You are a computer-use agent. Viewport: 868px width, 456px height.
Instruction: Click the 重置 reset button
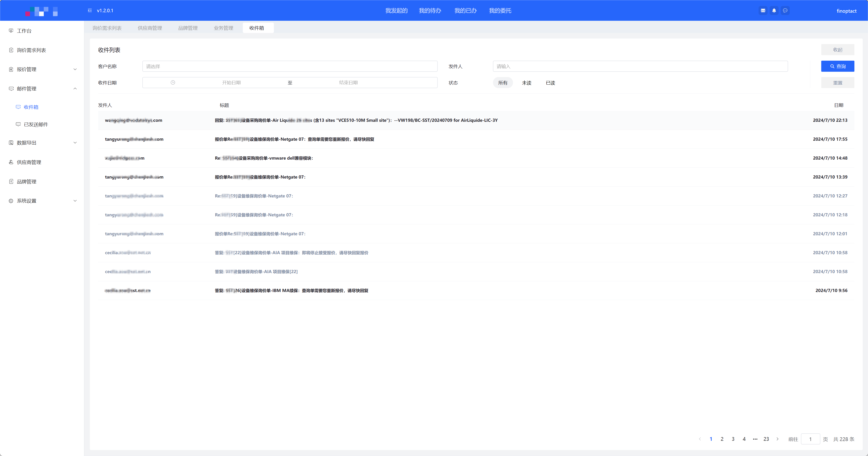[837, 83]
